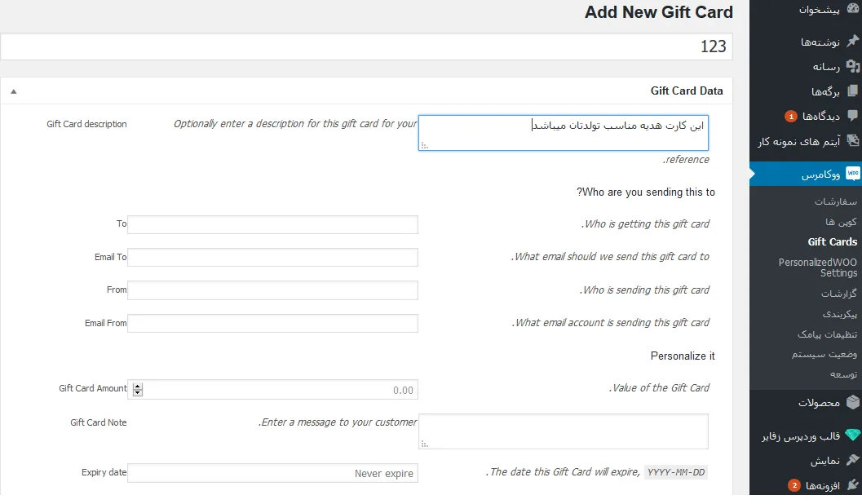Click the comments badge showing 1
862x504 pixels.
(790, 117)
